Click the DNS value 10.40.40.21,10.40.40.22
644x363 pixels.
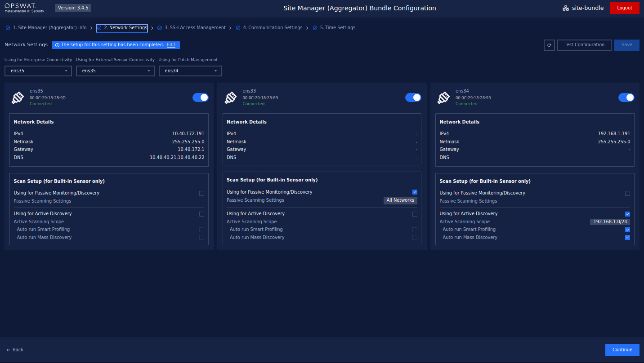pyautogui.click(x=177, y=158)
